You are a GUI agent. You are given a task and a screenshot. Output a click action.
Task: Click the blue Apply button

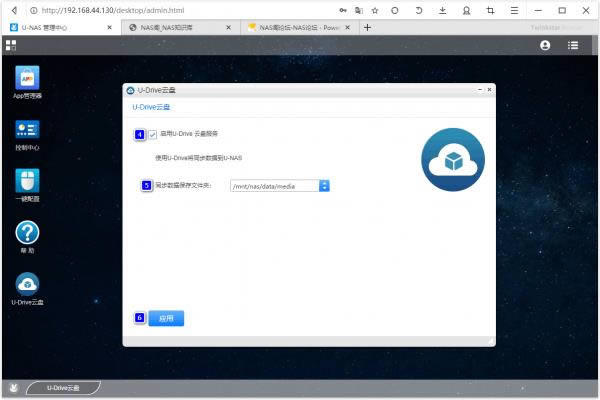[x=166, y=318]
